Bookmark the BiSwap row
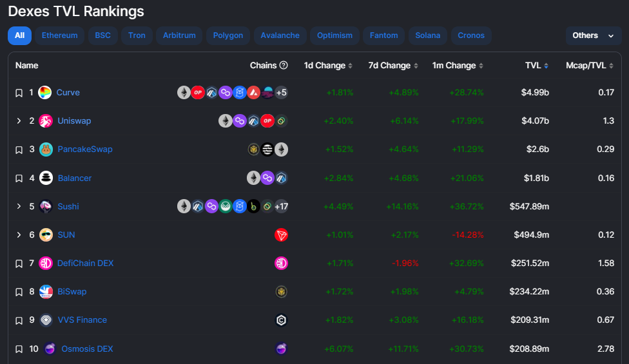629x364 pixels. point(19,292)
